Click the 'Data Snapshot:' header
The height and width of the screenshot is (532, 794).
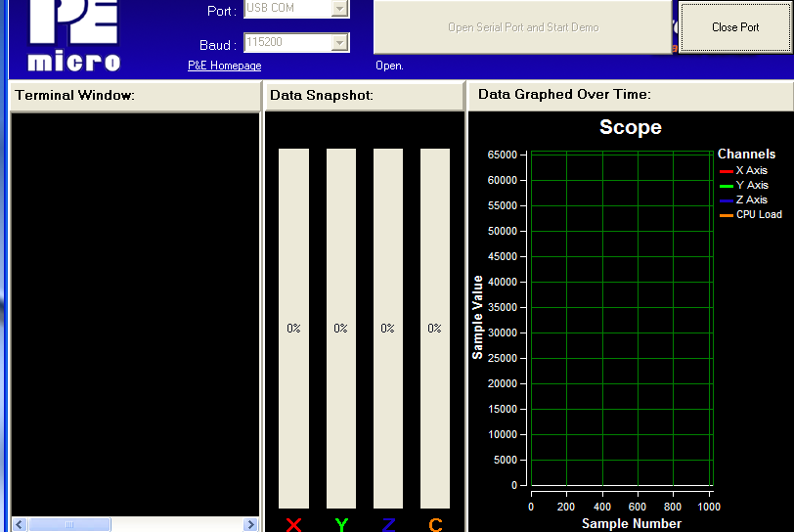[x=322, y=95]
